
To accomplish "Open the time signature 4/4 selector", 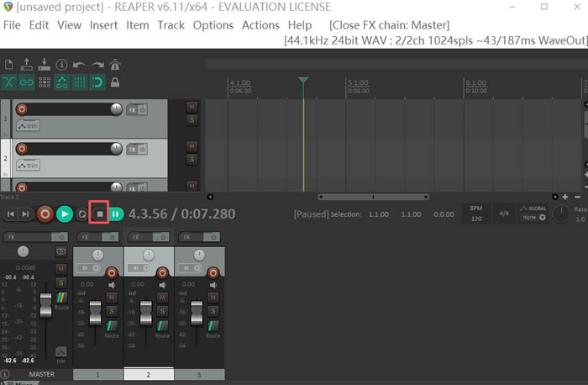I will coord(504,214).
